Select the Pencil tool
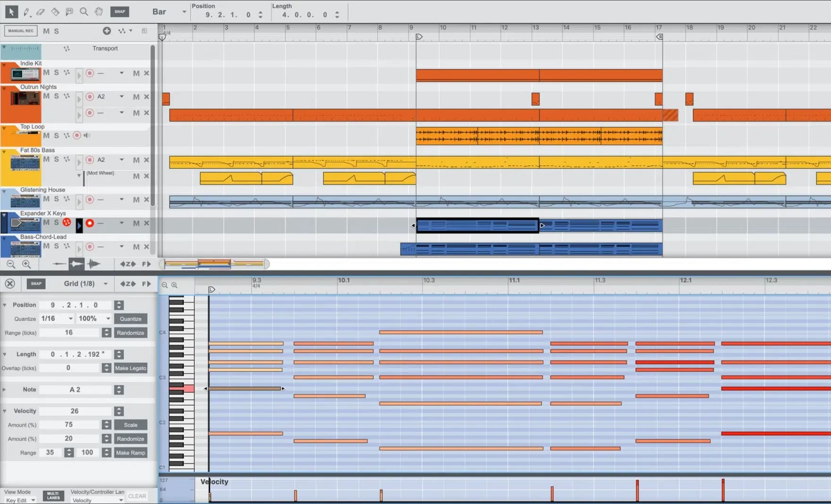 coord(26,11)
